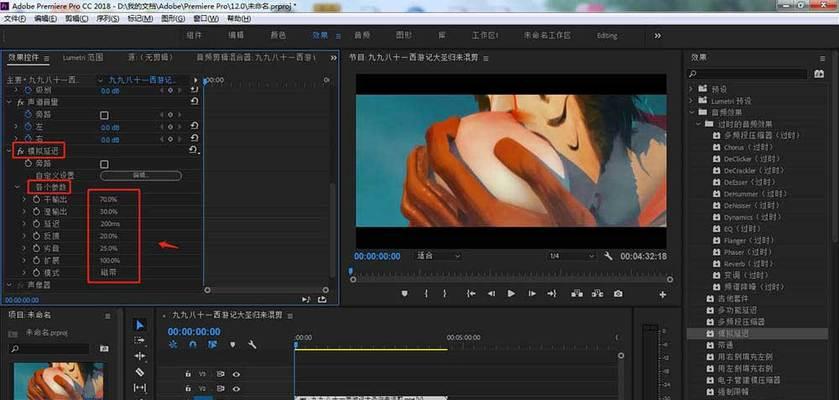839x400 pixels.
Task: Show more workspaces with double chevron
Action: coord(658,36)
